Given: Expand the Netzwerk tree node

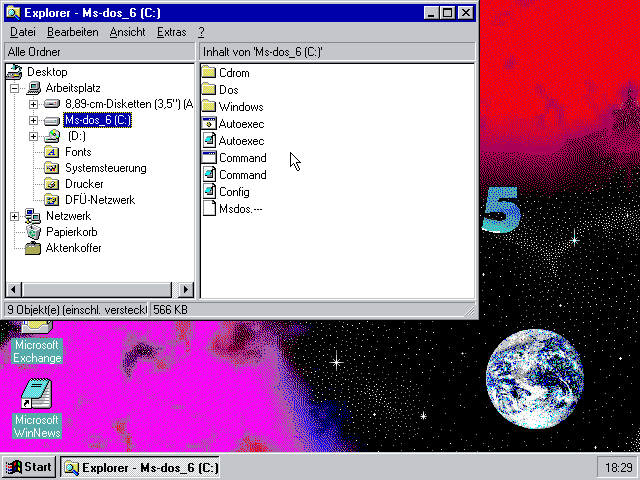Looking at the screenshot, I should 14,216.
